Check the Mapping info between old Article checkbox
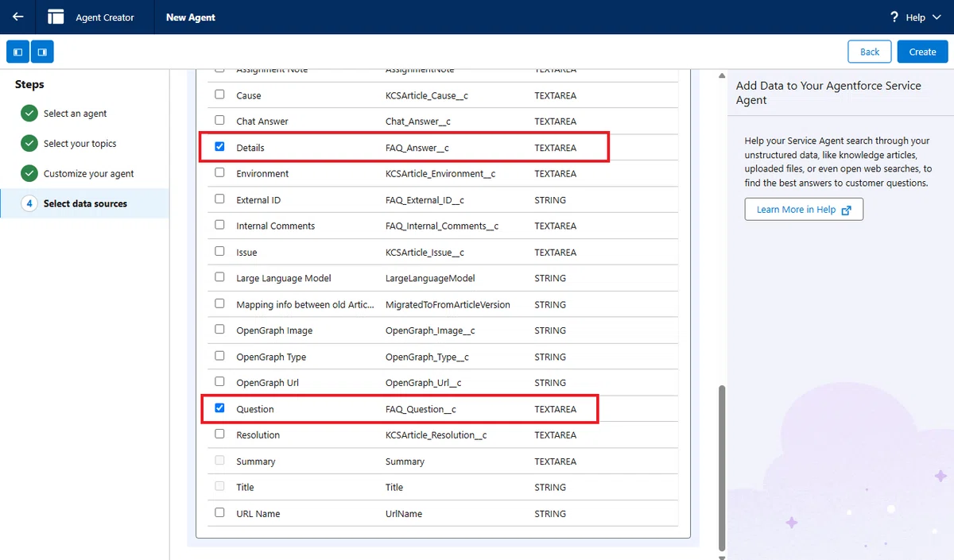Image resolution: width=954 pixels, height=560 pixels. click(x=220, y=304)
